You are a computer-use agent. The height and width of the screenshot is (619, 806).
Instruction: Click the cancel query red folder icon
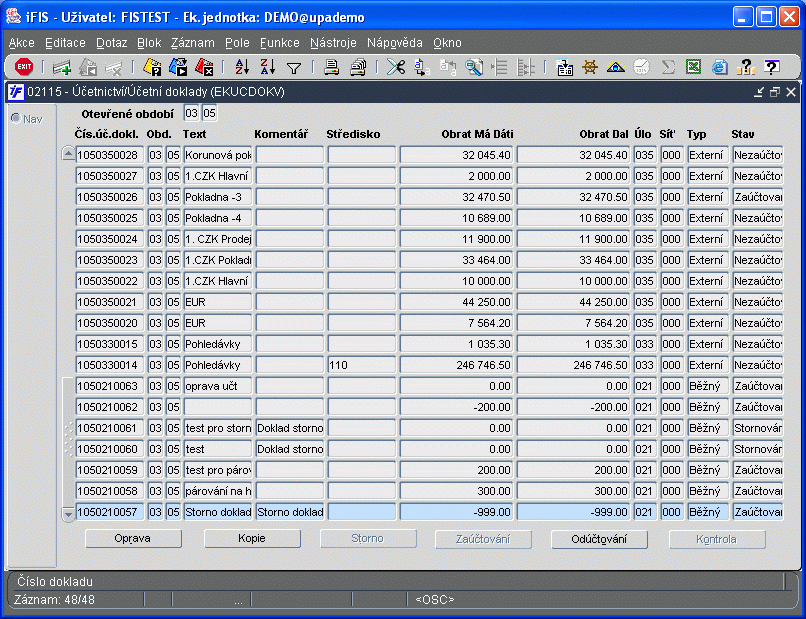coord(205,67)
